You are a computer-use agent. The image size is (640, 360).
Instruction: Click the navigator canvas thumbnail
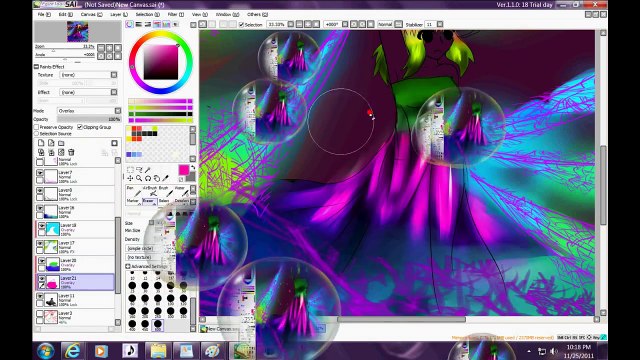pyautogui.click(x=78, y=32)
